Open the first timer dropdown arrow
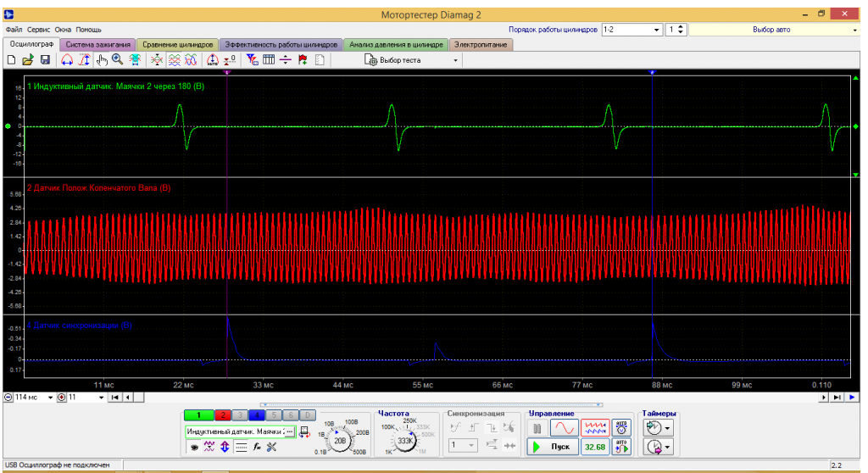 [668, 428]
